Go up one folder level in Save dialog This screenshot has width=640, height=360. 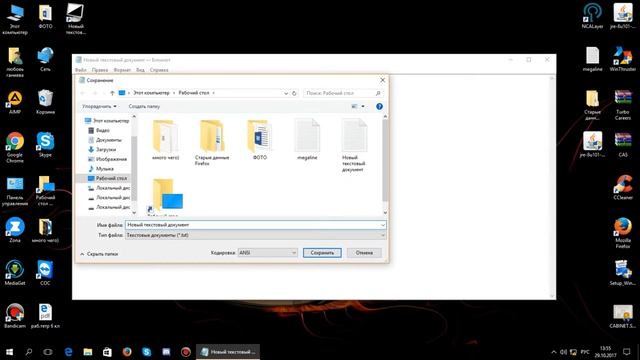pos(112,93)
